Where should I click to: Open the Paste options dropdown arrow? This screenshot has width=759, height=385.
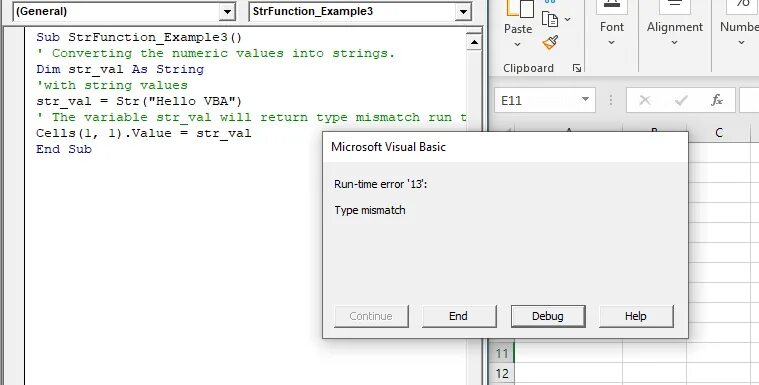point(517,44)
